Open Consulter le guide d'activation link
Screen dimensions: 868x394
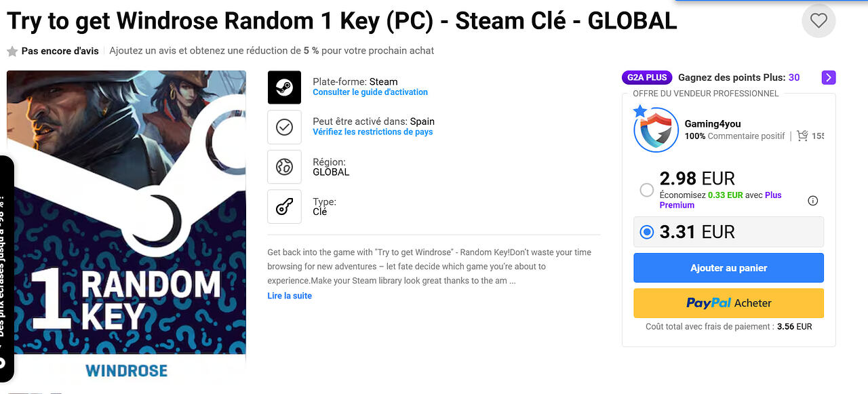click(x=370, y=92)
